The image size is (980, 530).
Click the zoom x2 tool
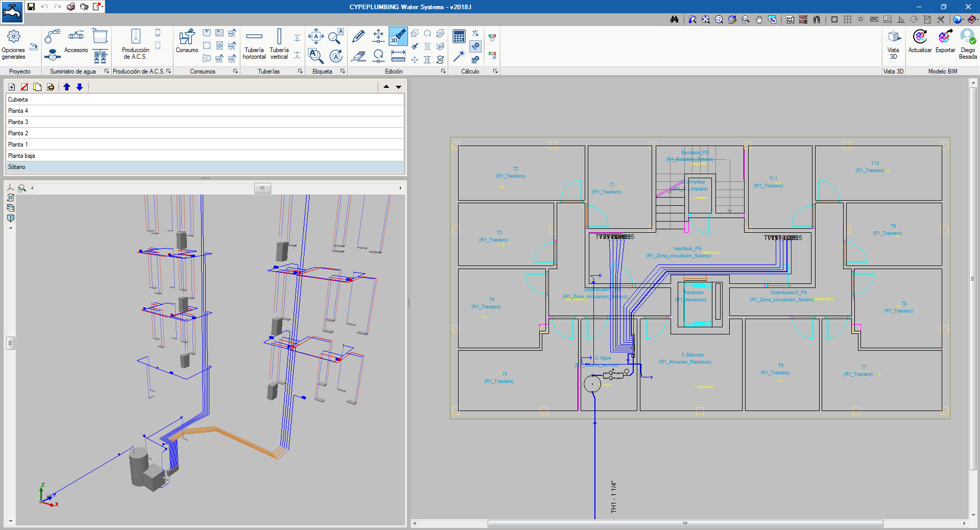[x=719, y=19]
